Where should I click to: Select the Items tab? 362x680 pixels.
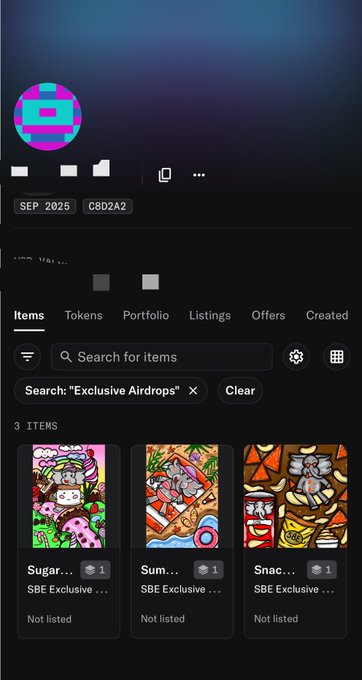(29, 315)
